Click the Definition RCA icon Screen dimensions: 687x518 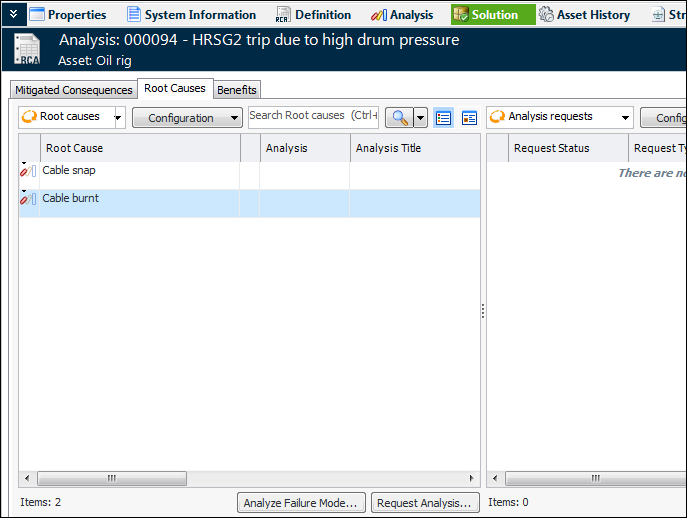283,14
